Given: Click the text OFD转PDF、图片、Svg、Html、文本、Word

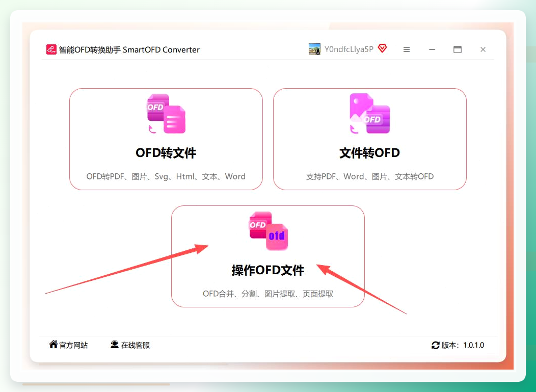Looking at the screenshot, I should pyautogui.click(x=166, y=176).
